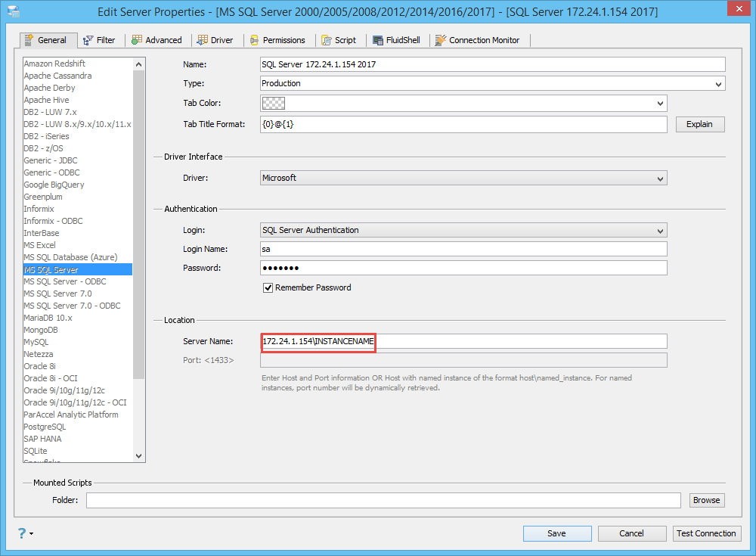The width and height of the screenshot is (756, 556).
Task: Click the Explain button
Action: click(x=699, y=125)
